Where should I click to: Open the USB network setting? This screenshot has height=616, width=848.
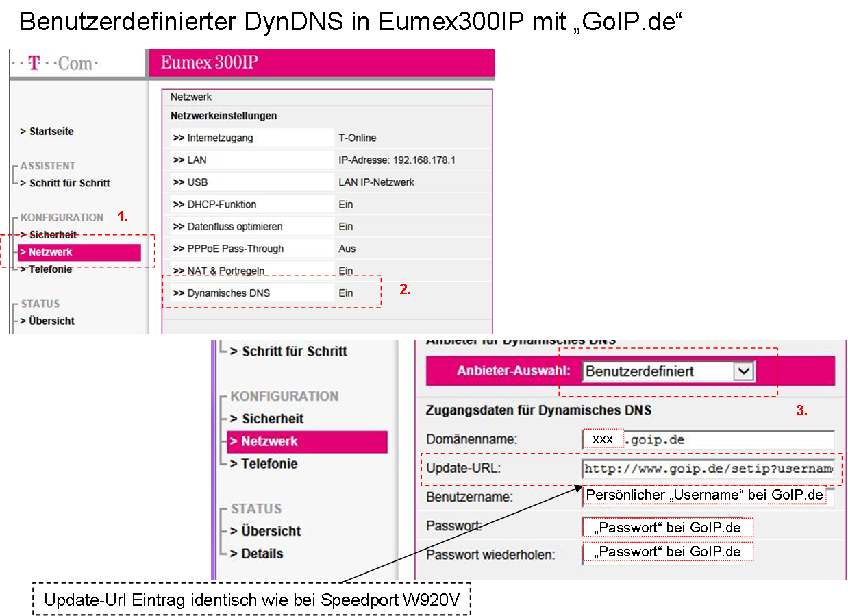coord(252,182)
